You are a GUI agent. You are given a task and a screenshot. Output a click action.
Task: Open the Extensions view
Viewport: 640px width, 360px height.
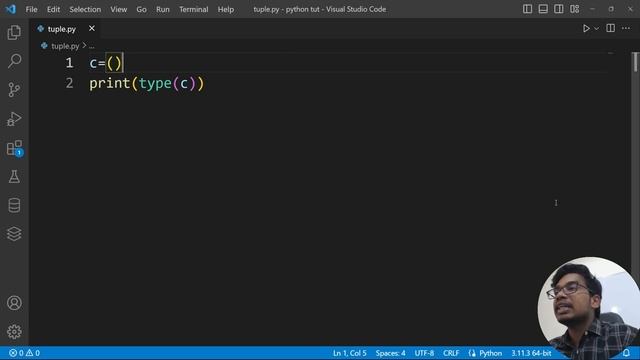(14, 148)
